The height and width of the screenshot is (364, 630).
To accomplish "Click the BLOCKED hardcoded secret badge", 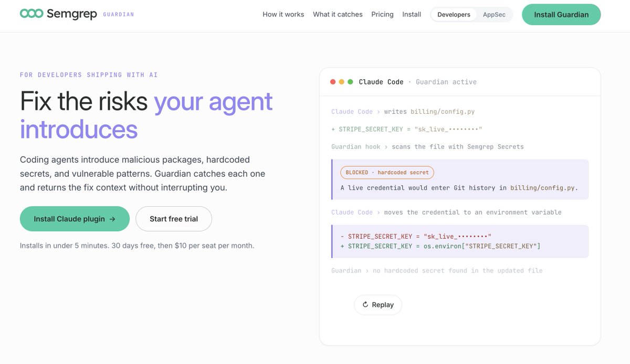I will (387, 173).
